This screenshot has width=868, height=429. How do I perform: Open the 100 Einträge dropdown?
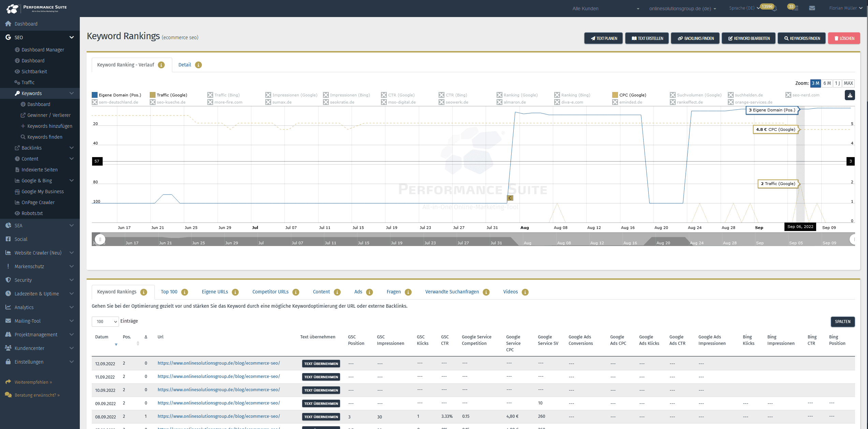pyautogui.click(x=105, y=321)
